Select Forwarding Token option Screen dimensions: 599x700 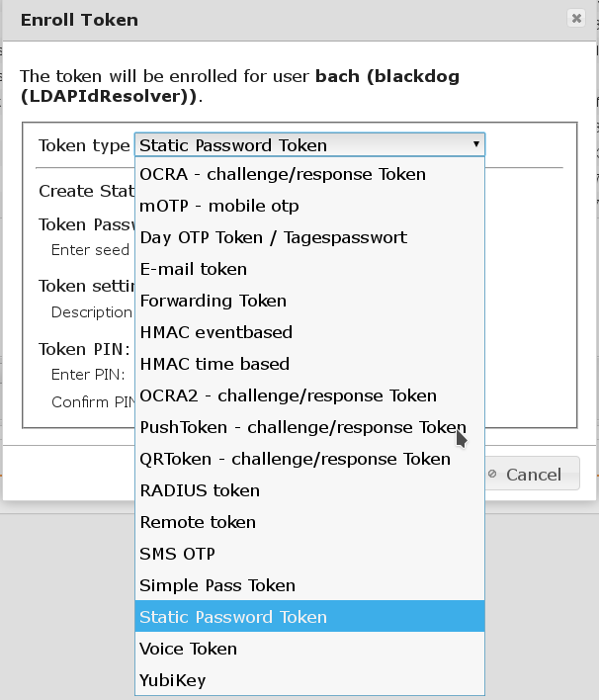point(214,301)
